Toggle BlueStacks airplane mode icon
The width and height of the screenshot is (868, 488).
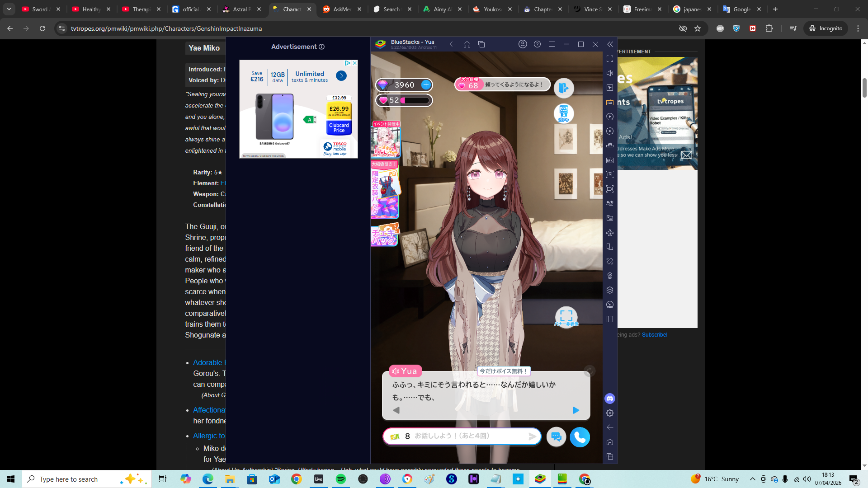[x=610, y=232]
